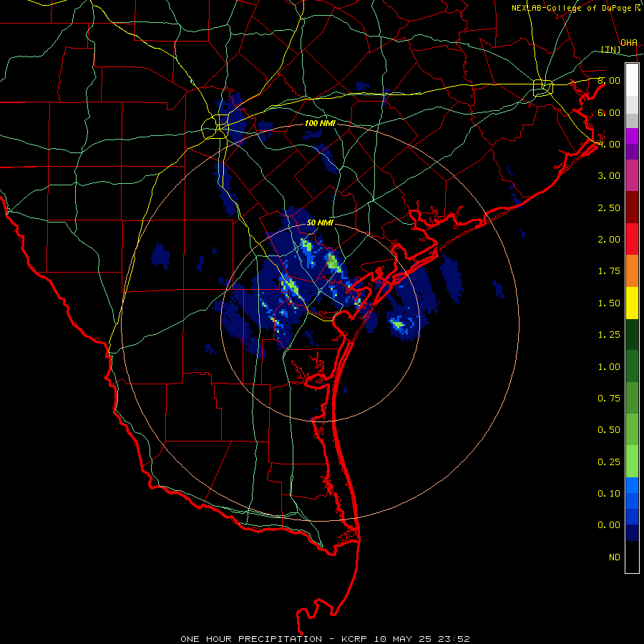Select the 0.25 legend value

click(609, 462)
